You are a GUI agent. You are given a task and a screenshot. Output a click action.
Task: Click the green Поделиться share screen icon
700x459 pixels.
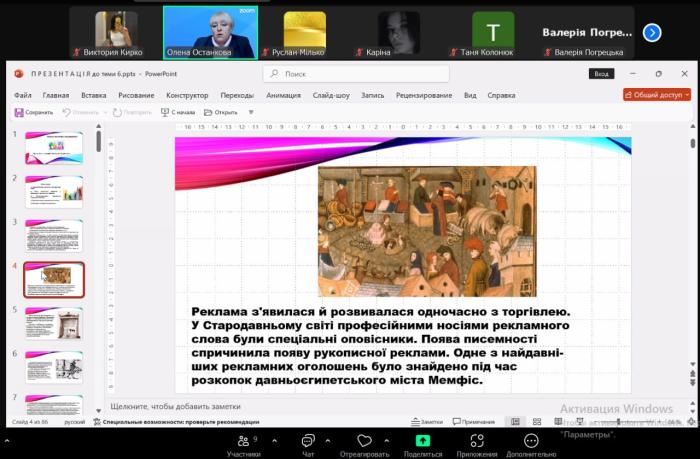[x=422, y=440]
